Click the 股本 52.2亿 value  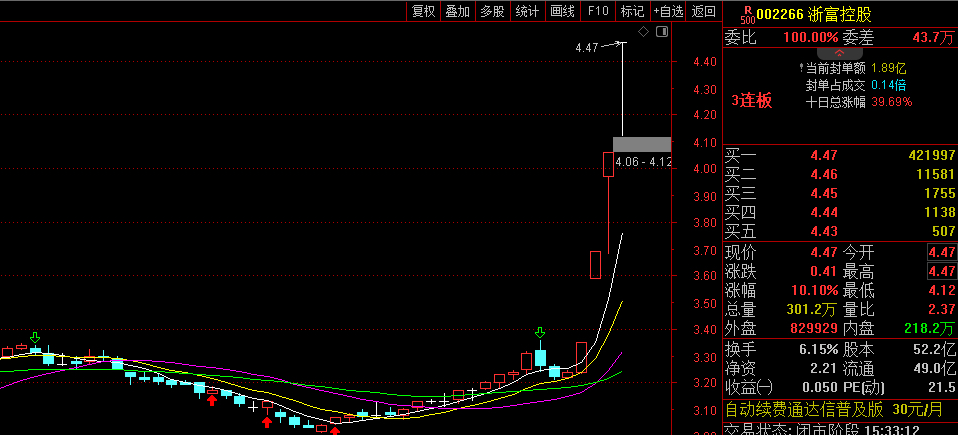click(935, 350)
